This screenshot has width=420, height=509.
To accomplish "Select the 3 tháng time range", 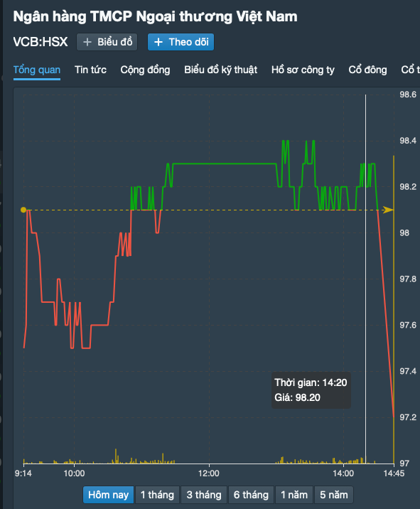I will [x=204, y=495].
